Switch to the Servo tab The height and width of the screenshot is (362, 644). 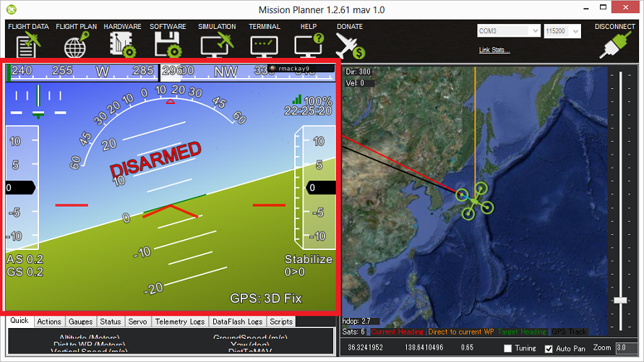(137, 322)
